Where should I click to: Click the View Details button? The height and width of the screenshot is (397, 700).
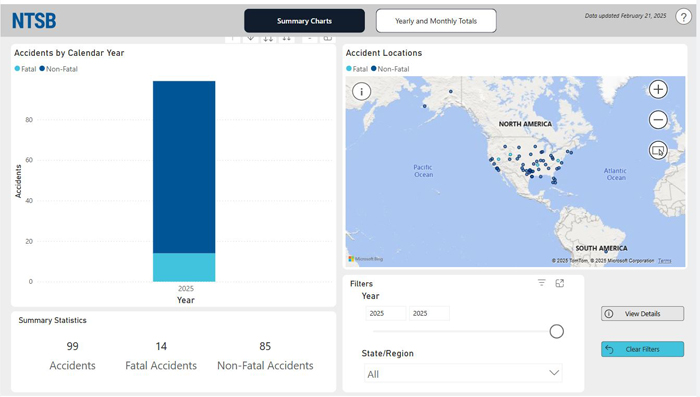pyautogui.click(x=642, y=313)
